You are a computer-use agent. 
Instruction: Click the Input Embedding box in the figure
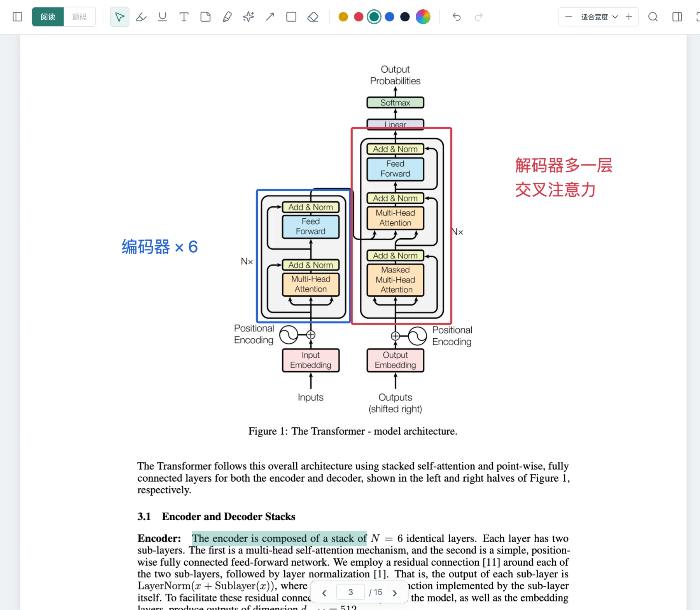click(x=311, y=360)
